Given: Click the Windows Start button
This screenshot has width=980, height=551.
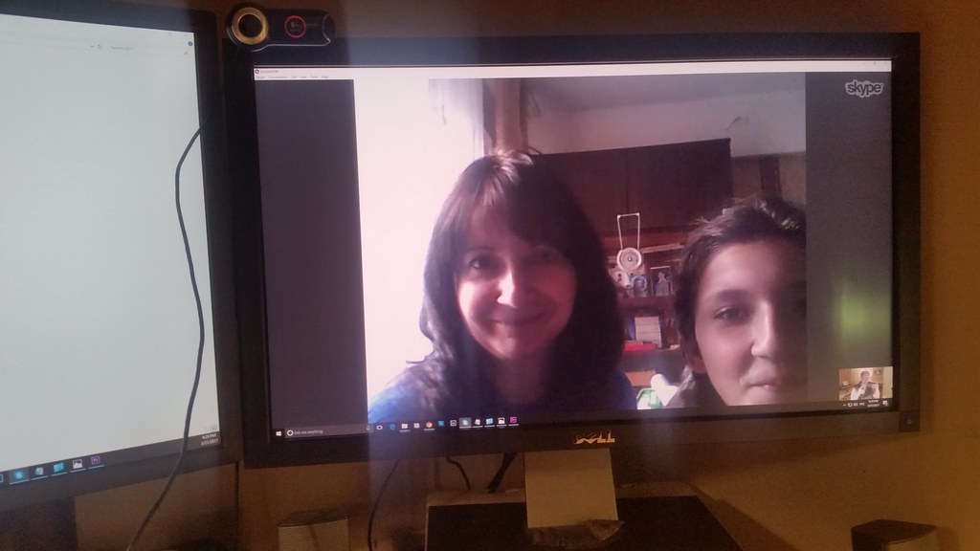Looking at the screenshot, I should (x=279, y=432).
